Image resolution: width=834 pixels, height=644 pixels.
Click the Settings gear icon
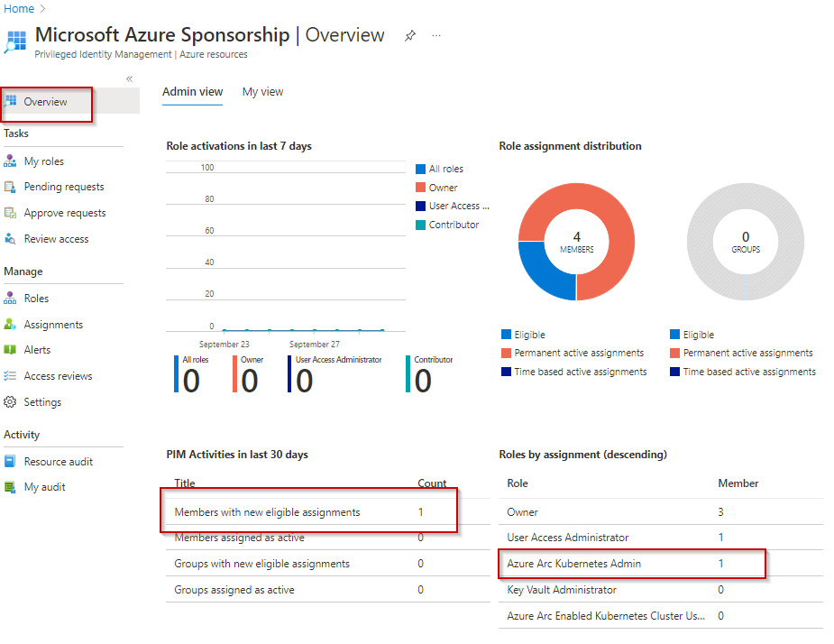(x=10, y=402)
